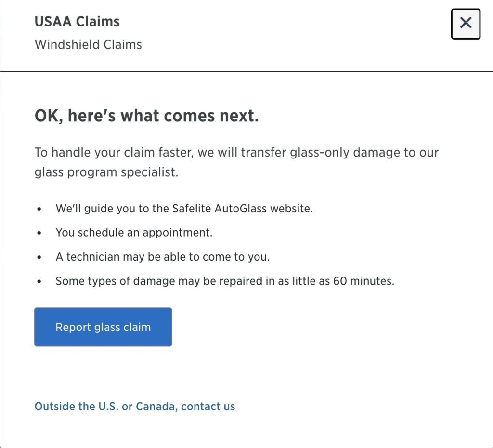
Task: Click the first bullet marker in the list
Action: [39, 208]
